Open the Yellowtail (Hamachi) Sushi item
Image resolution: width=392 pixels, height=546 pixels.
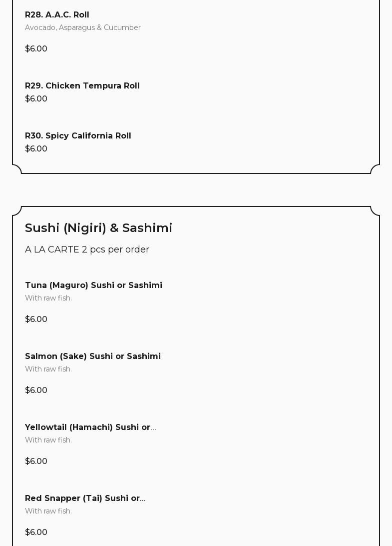click(90, 427)
